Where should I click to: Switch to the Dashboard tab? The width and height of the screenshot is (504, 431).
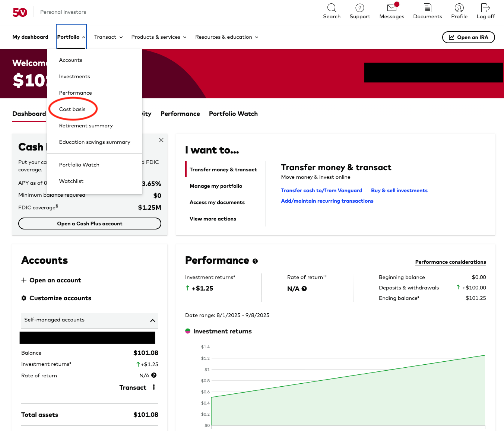pos(29,114)
